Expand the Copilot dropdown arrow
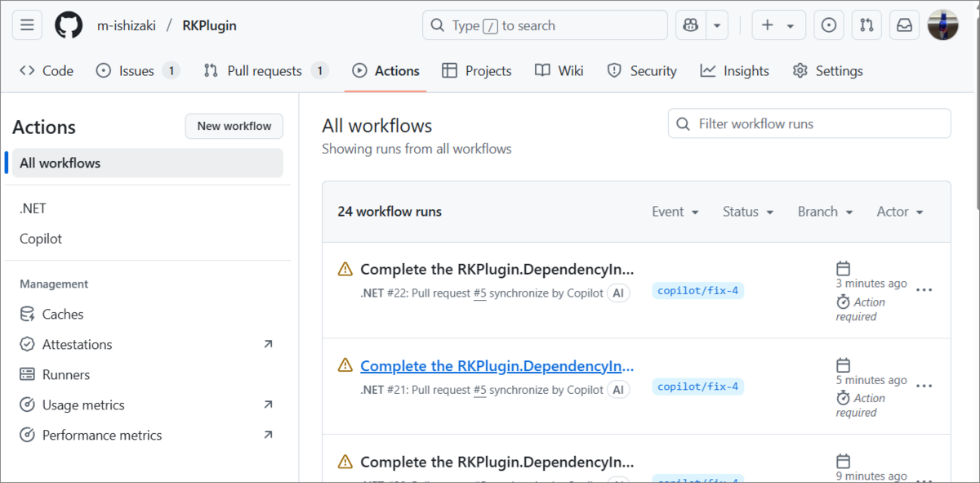Screen dimensions: 980x483 pos(716,25)
